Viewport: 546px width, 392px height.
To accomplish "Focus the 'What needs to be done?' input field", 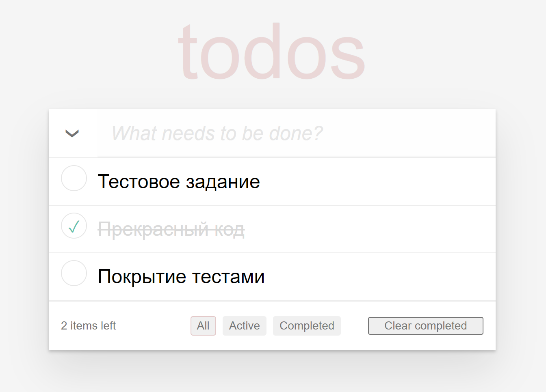I will pos(284,133).
